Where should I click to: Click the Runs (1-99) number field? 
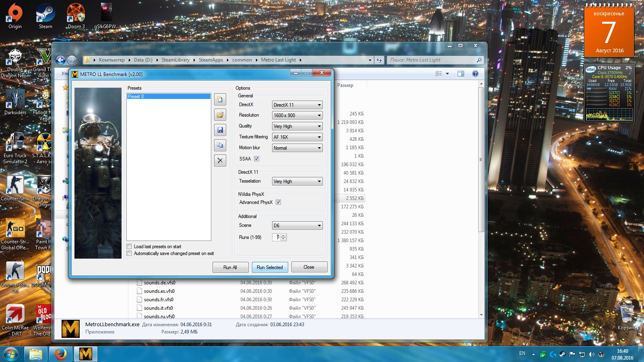coord(277,237)
